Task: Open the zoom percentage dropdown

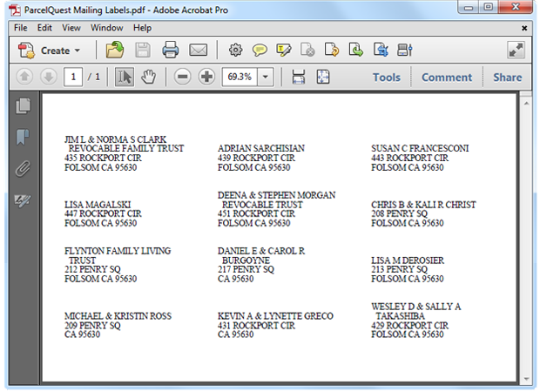Action: click(265, 77)
